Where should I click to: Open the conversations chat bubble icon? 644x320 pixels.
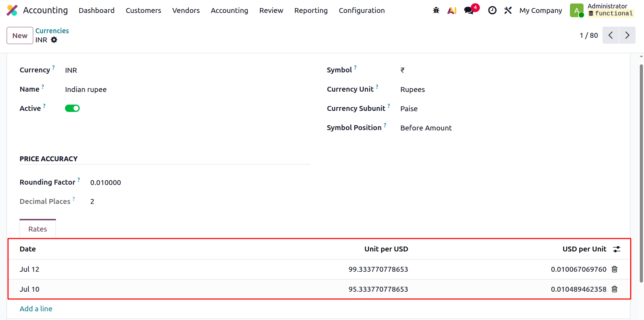pyautogui.click(x=469, y=10)
